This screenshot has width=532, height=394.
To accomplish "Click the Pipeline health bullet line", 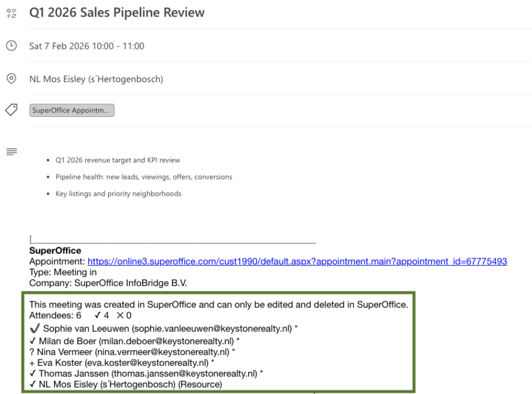I will point(144,177).
